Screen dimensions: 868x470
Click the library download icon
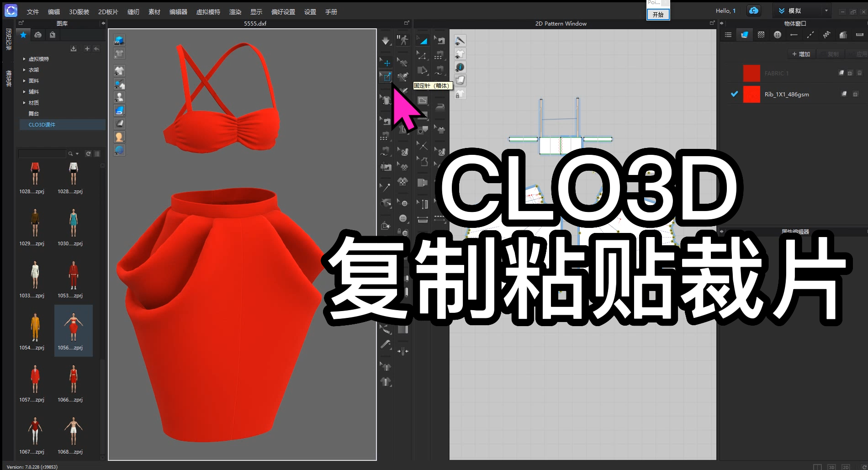click(74, 48)
